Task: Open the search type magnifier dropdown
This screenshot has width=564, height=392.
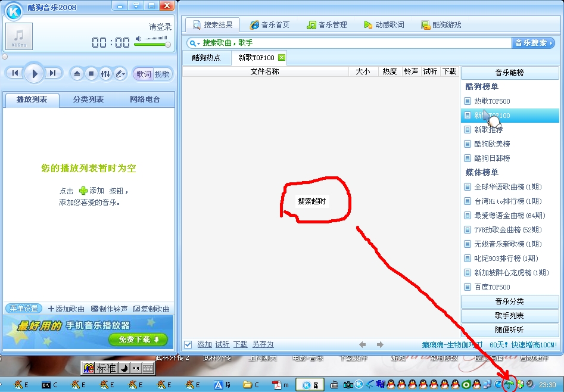Action: point(194,43)
